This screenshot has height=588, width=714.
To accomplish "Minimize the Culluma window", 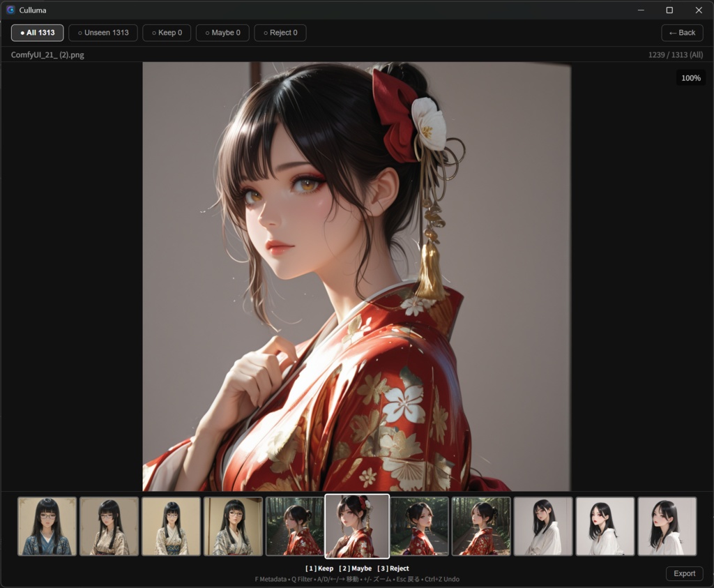I will (x=641, y=10).
